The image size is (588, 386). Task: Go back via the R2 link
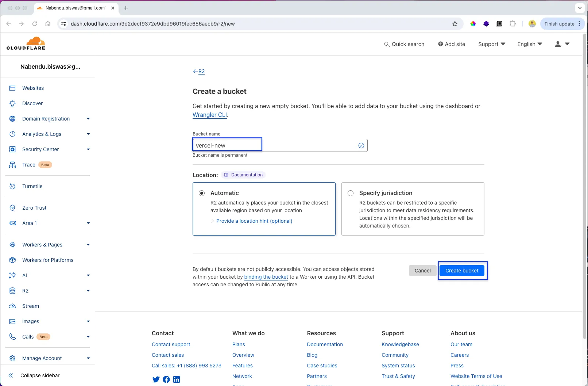199,71
